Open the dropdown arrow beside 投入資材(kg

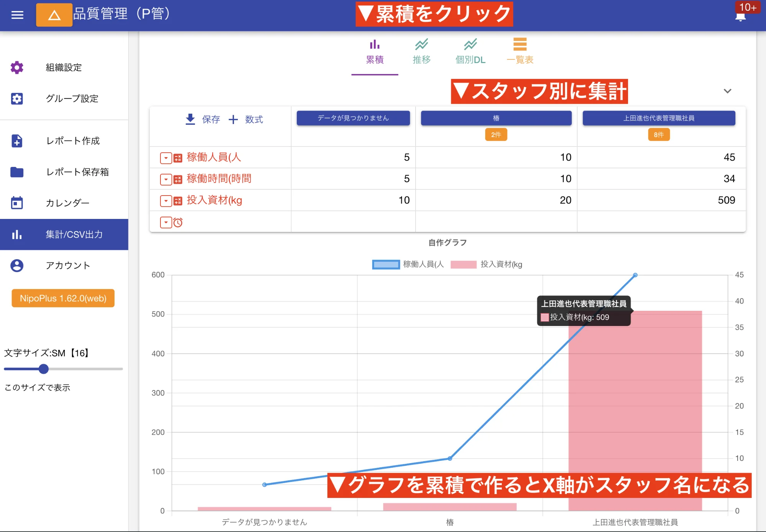click(166, 200)
